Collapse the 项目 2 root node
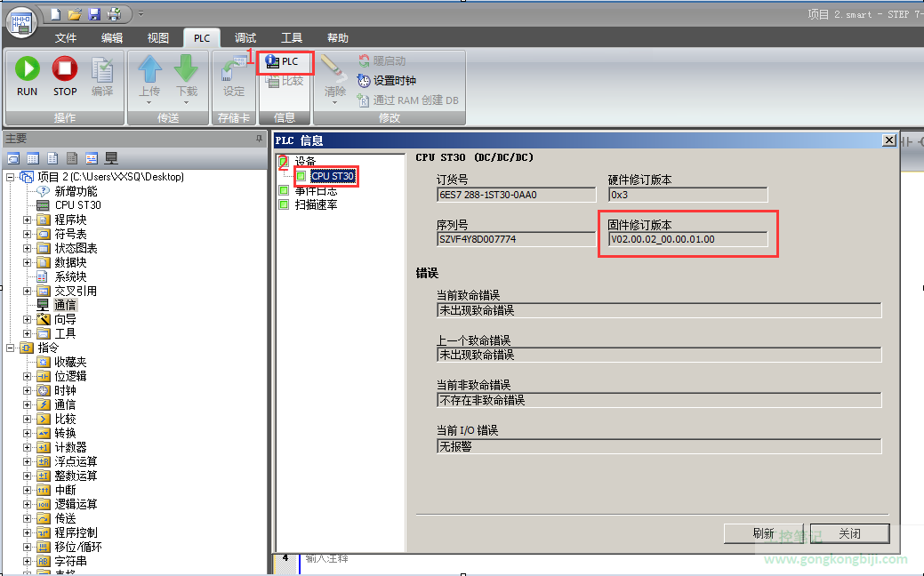The height and width of the screenshot is (576, 924). click(x=10, y=177)
